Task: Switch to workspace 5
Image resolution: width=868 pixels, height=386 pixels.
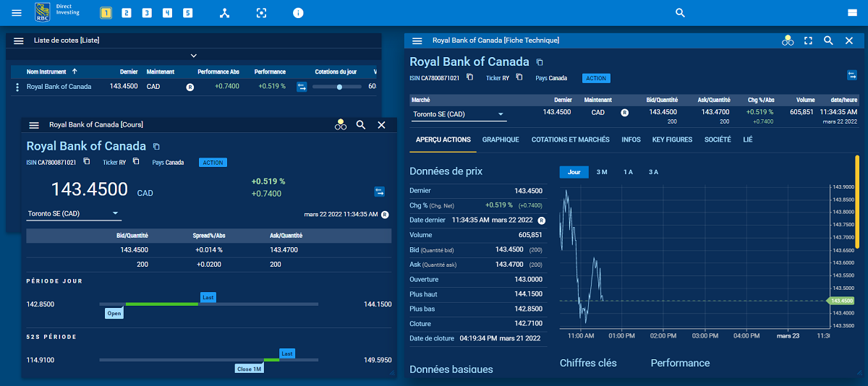Action: pos(188,13)
